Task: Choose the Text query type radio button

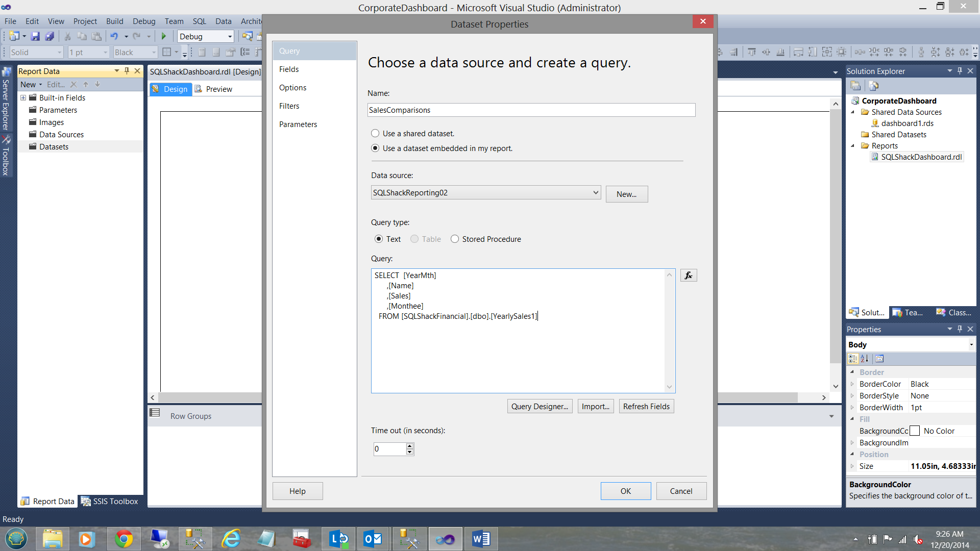Action: tap(379, 239)
